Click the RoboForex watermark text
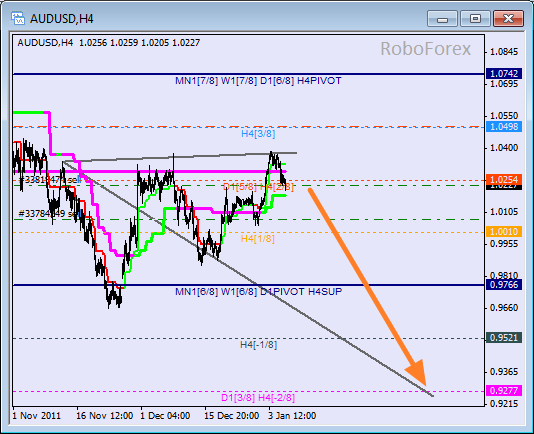The image size is (534, 434). pyautogui.click(x=425, y=49)
